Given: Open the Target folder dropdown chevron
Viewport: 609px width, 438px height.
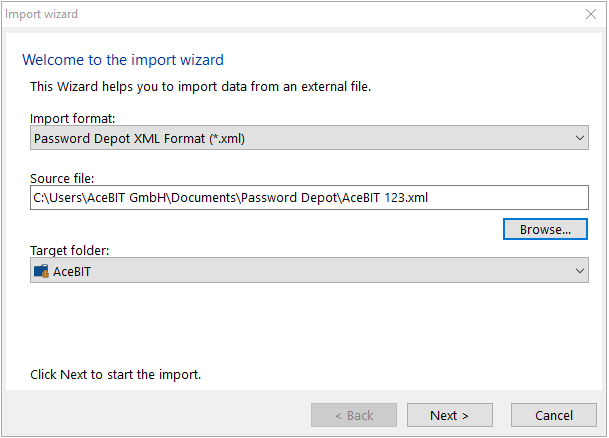Looking at the screenshot, I should (x=579, y=271).
